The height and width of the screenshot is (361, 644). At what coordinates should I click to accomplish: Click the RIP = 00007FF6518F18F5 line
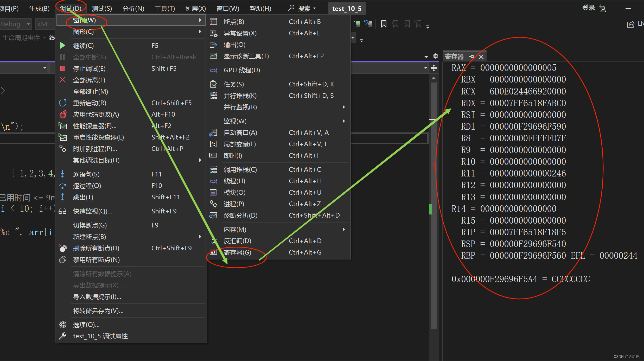tap(513, 232)
